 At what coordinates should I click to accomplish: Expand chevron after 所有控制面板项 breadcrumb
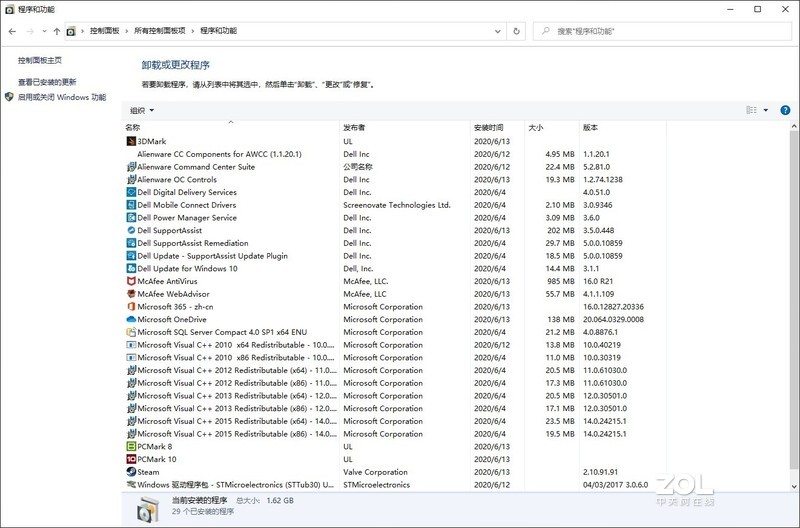[193, 31]
